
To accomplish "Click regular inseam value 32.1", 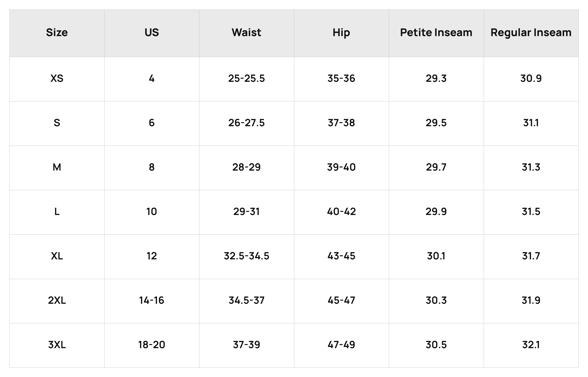I will (531, 345).
